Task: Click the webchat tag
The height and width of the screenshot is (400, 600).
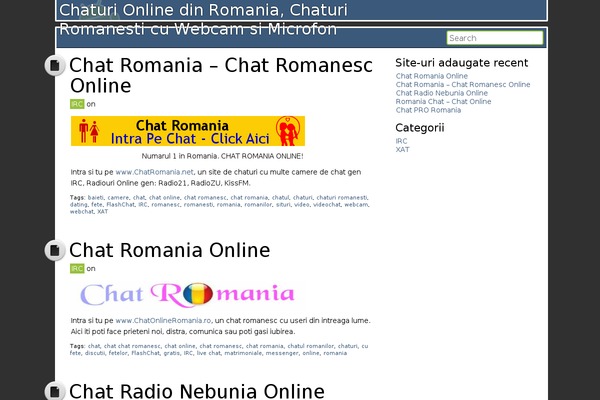Action: pyautogui.click(x=81, y=212)
